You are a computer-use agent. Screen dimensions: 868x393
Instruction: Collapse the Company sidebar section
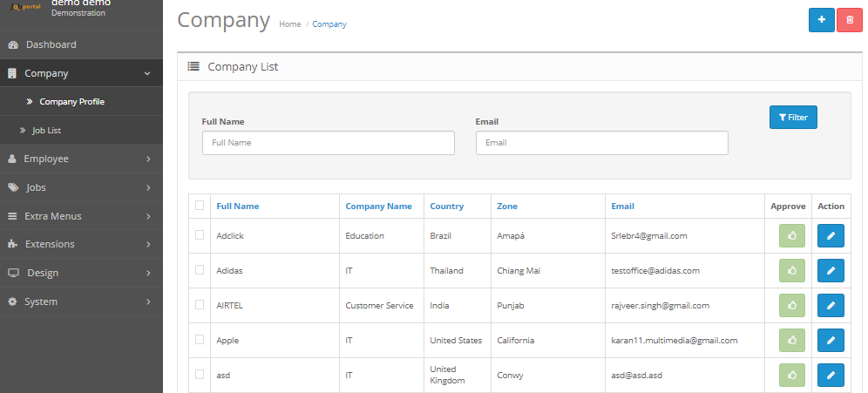pos(81,73)
